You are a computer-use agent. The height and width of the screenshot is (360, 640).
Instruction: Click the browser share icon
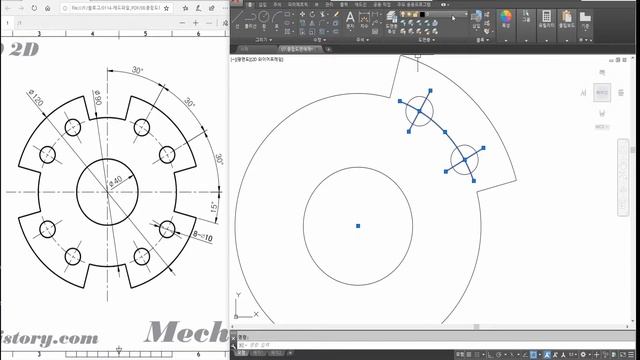(211, 8)
